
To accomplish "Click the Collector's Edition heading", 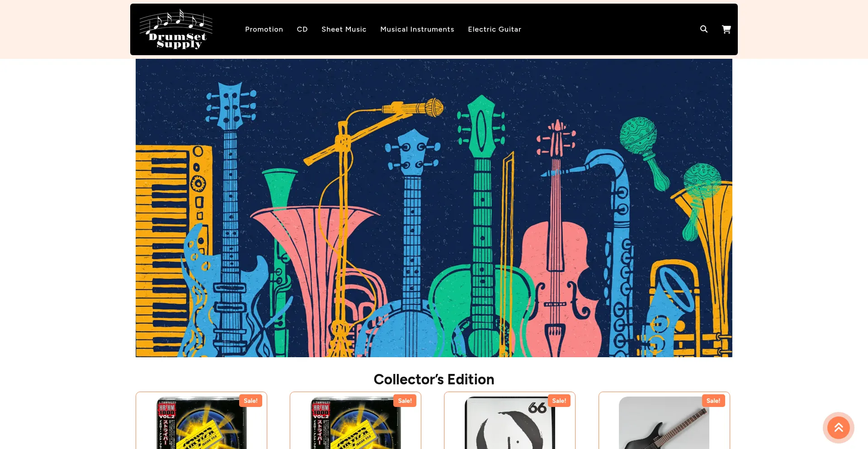I will (x=434, y=379).
